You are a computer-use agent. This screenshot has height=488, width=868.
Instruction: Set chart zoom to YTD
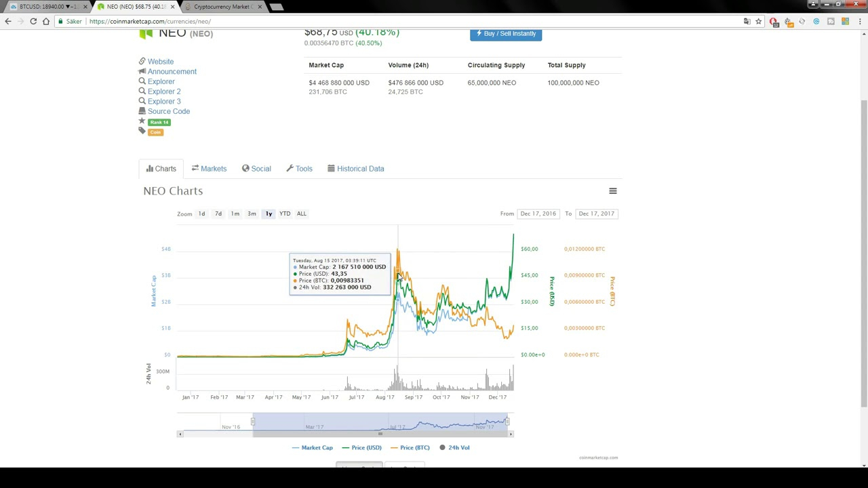pos(285,213)
